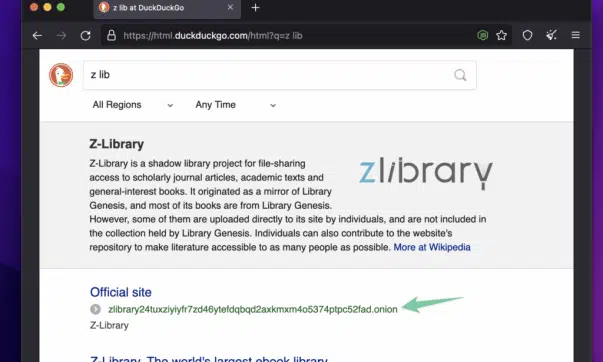This screenshot has height=362, width=603.
Task: Click the DuckDuckGo logo
Action: point(61,75)
